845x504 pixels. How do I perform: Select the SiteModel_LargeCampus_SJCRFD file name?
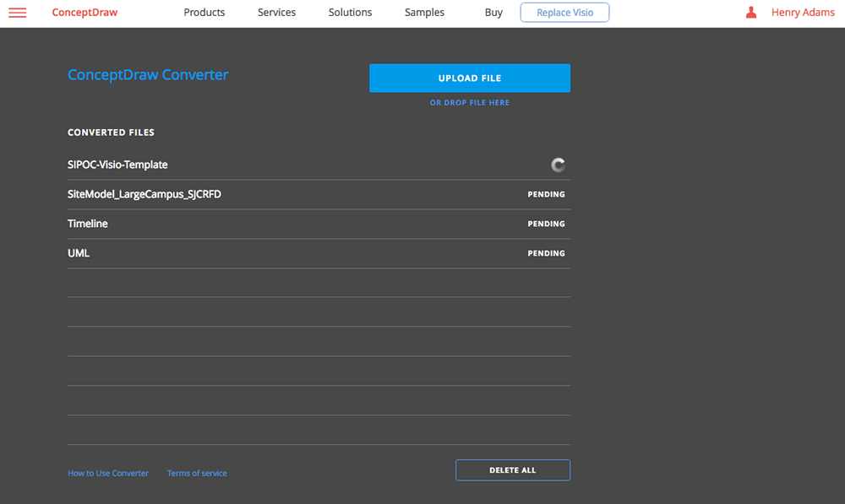point(144,194)
